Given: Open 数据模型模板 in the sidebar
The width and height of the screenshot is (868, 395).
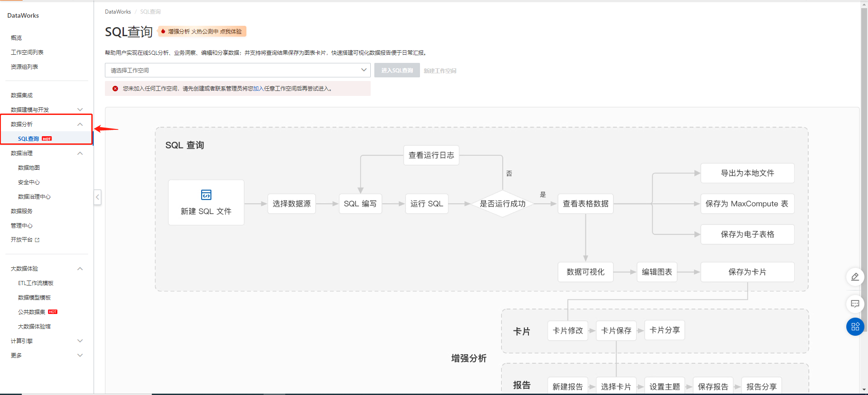Looking at the screenshot, I should click(34, 298).
